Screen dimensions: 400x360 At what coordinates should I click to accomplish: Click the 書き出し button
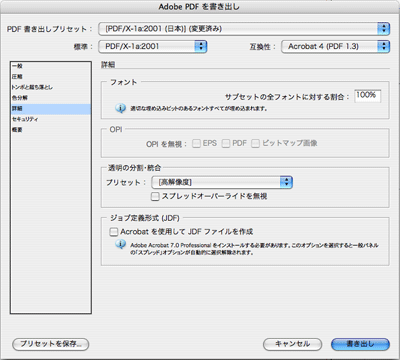click(360, 344)
